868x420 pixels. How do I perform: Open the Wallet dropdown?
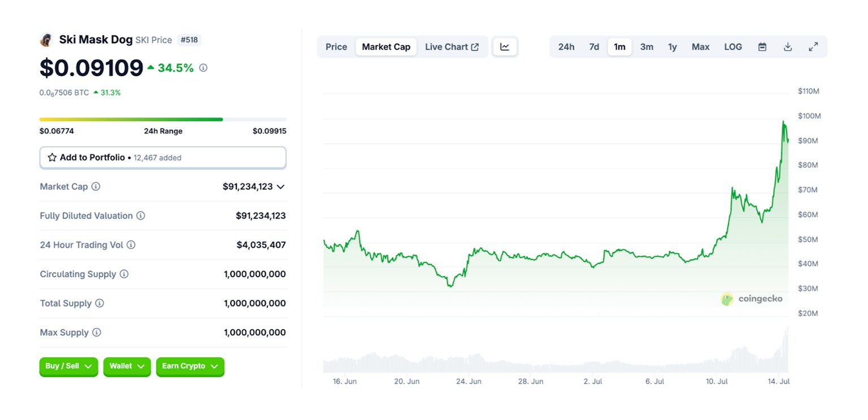[127, 366]
